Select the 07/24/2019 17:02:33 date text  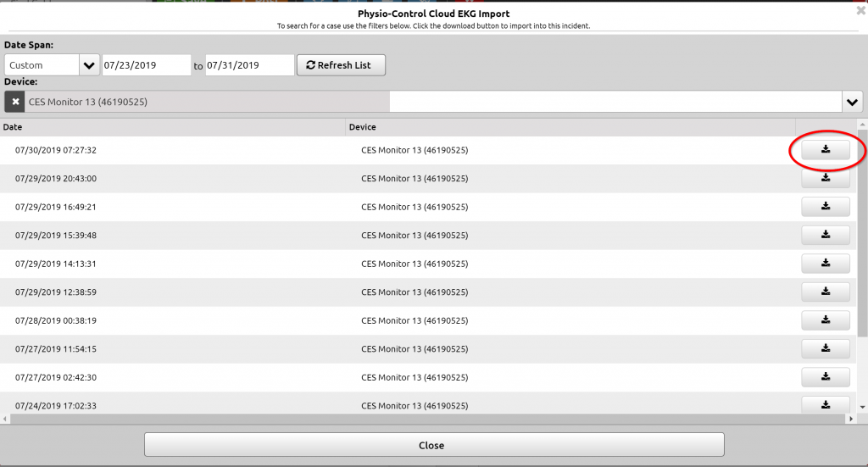click(56, 406)
